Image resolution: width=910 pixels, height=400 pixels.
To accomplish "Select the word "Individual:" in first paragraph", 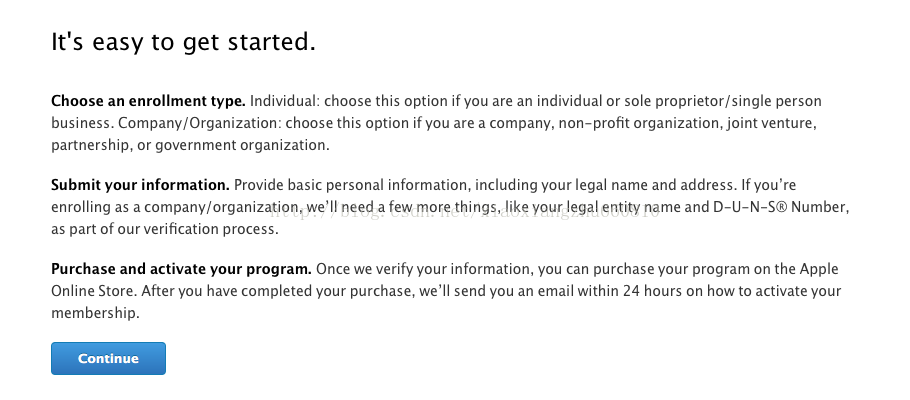I will click(x=285, y=101).
